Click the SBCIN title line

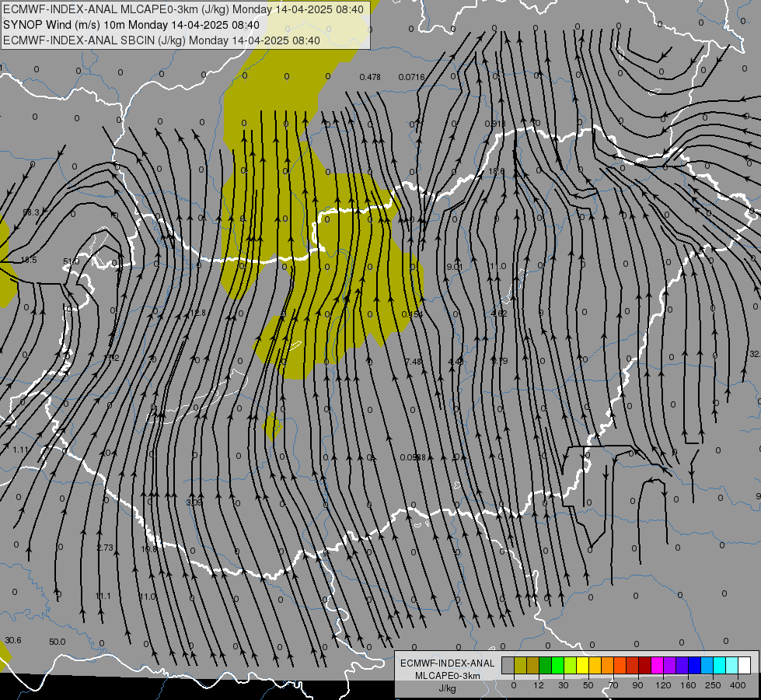click(162, 40)
